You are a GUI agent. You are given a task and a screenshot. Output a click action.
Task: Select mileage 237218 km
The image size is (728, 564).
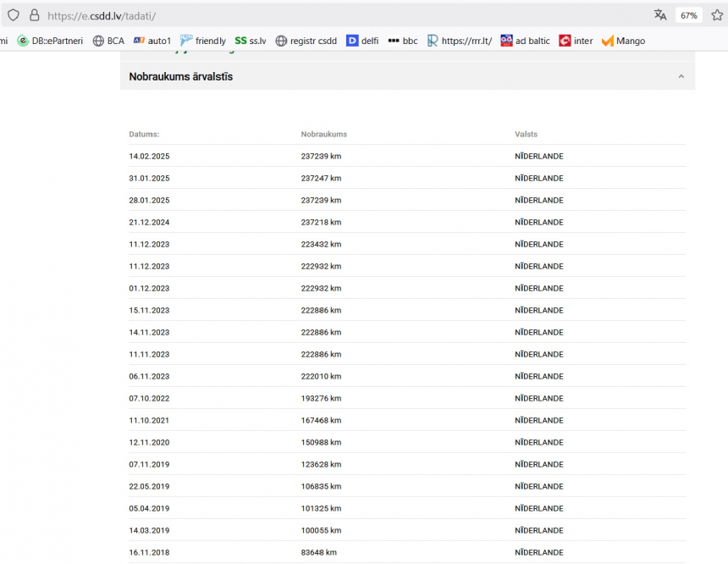click(x=321, y=222)
